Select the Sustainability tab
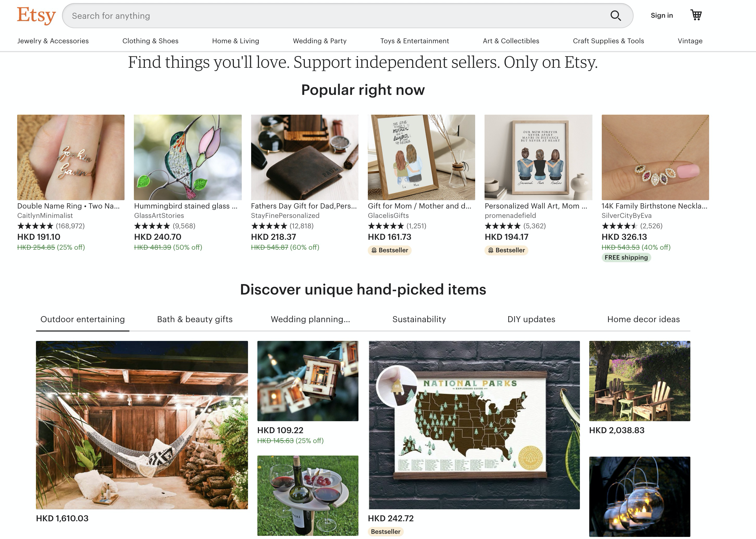This screenshot has height=539, width=756. [x=419, y=319]
